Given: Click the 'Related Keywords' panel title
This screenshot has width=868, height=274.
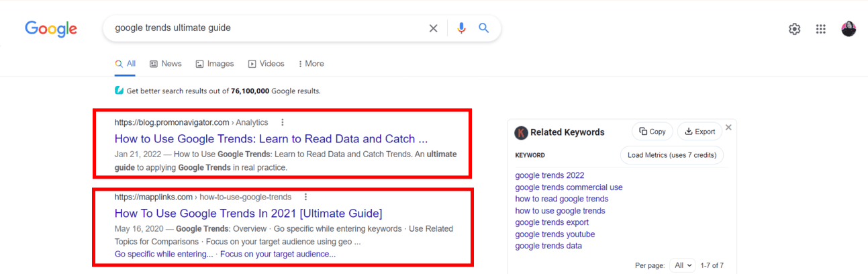Looking at the screenshot, I should click(x=567, y=132).
